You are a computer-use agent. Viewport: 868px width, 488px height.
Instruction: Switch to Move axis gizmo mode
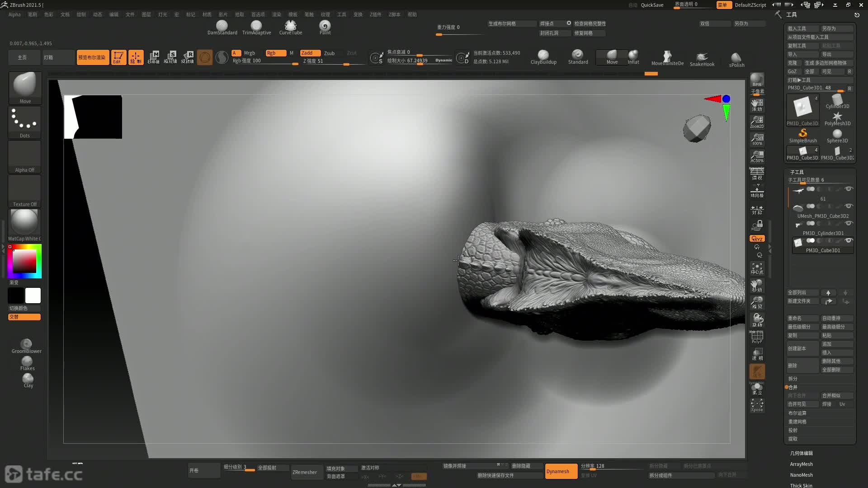153,57
